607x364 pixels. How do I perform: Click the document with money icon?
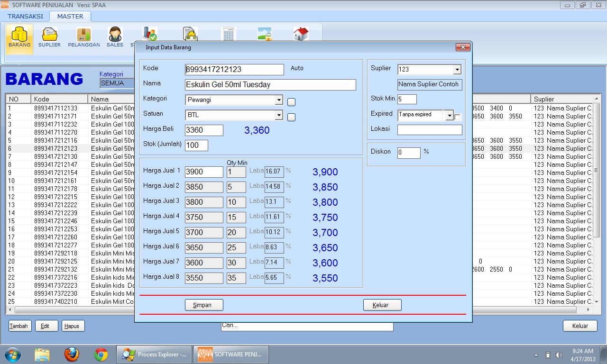coord(190,34)
